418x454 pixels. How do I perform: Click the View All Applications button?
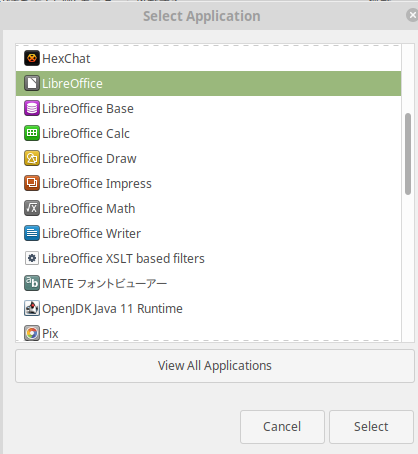click(215, 366)
